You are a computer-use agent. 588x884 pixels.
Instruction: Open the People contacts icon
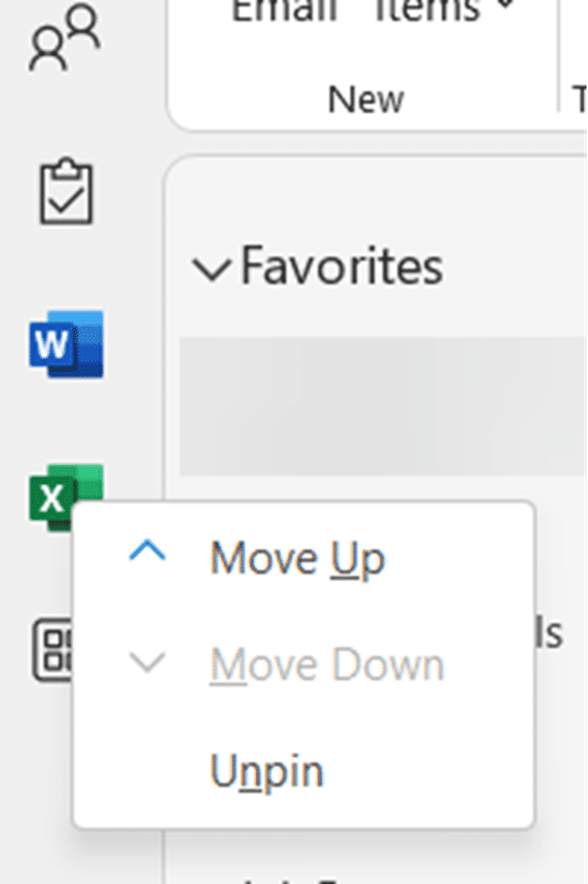64,40
